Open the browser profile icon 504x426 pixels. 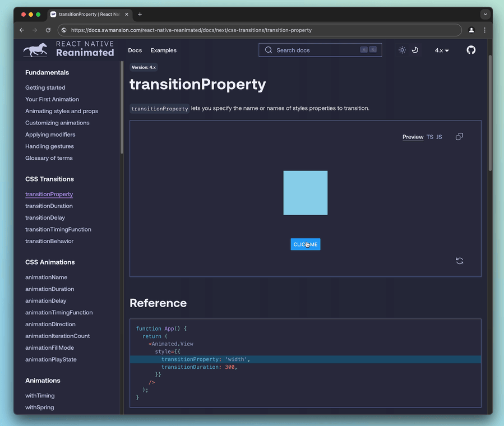471,30
